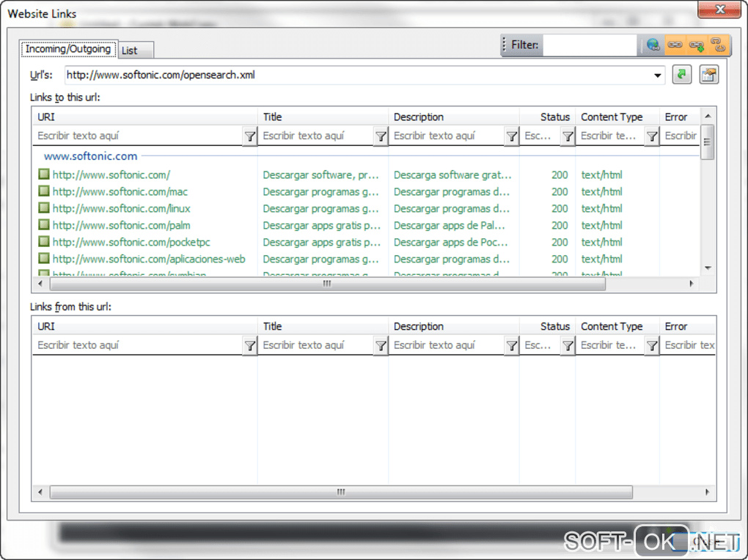Click scroll down arrow of Links to table
748x560 pixels.
[x=708, y=268]
